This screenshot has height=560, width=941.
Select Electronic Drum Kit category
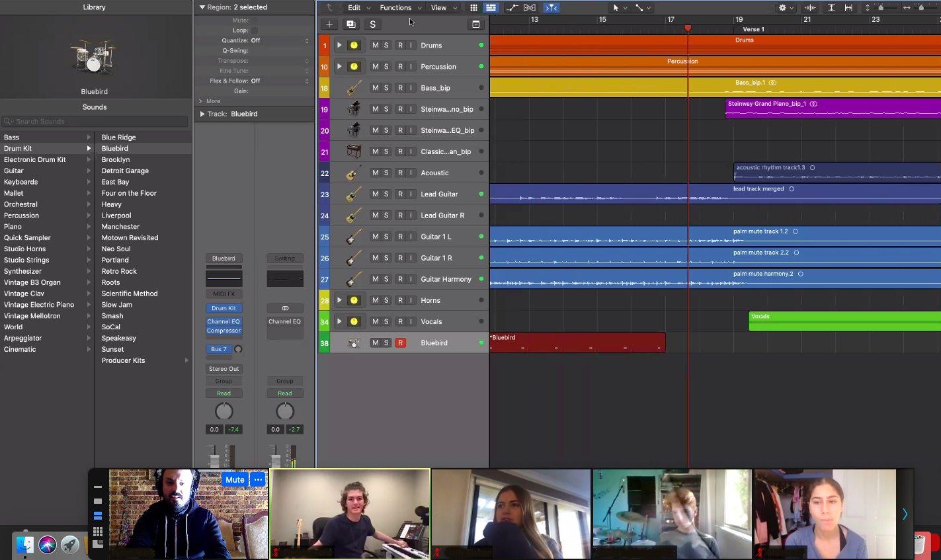pyautogui.click(x=35, y=160)
